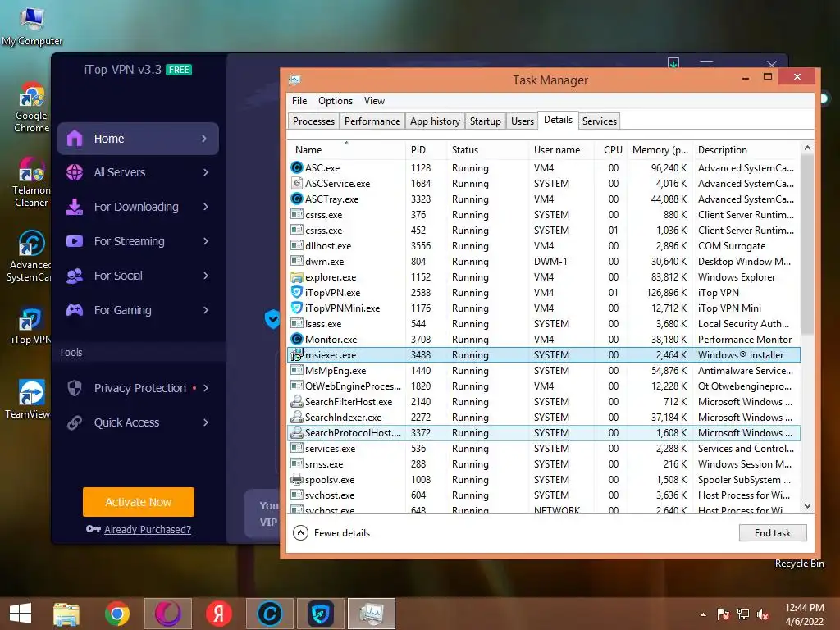
Task: Open iTop VPN desktop shortcut
Action: (x=30, y=326)
